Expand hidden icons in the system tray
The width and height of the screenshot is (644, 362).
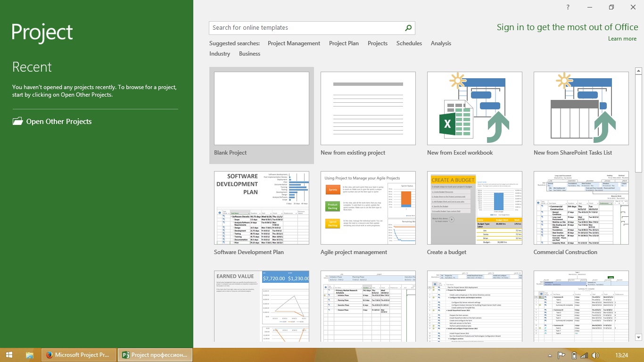(x=551, y=355)
